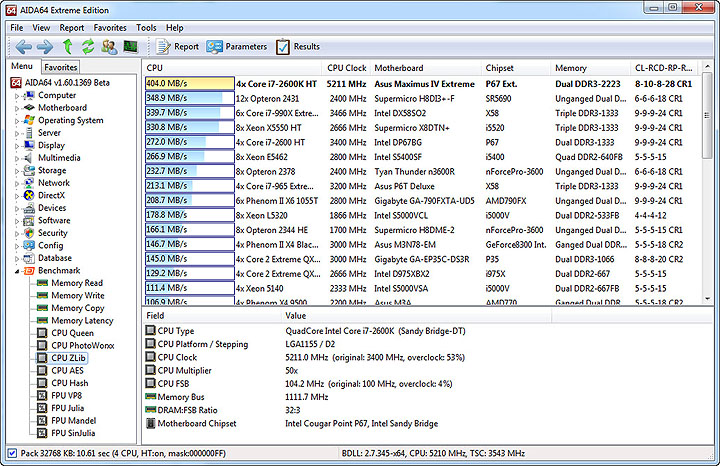Select the Devices icon in tree
Viewport: 720px width, 466px height.
point(29,208)
